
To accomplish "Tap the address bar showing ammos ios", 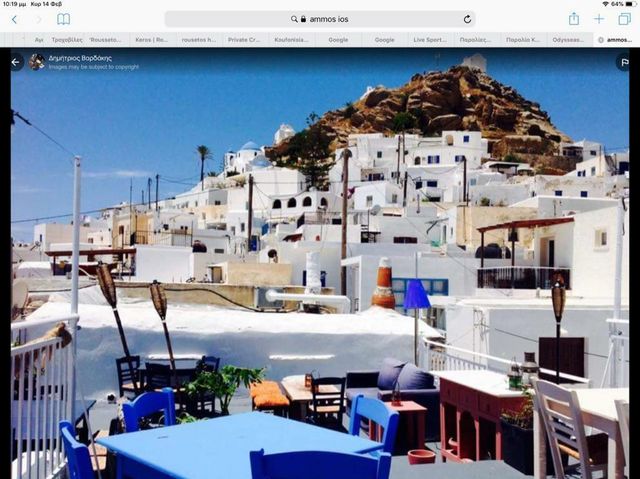I will point(320,19).
